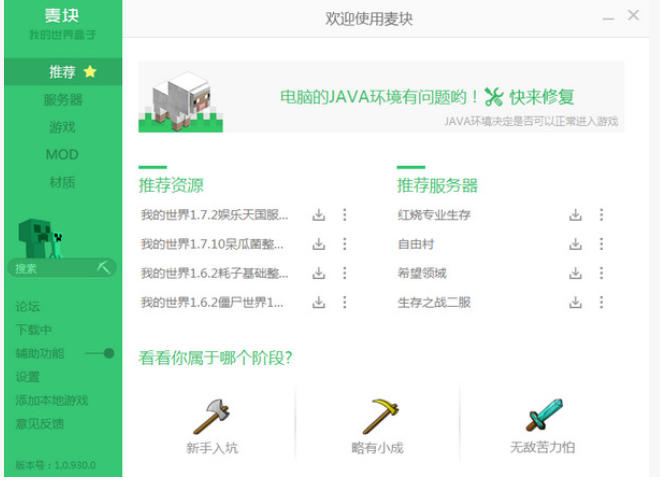
Task: Close the 麦块 window
Action: tap(633, 15)
